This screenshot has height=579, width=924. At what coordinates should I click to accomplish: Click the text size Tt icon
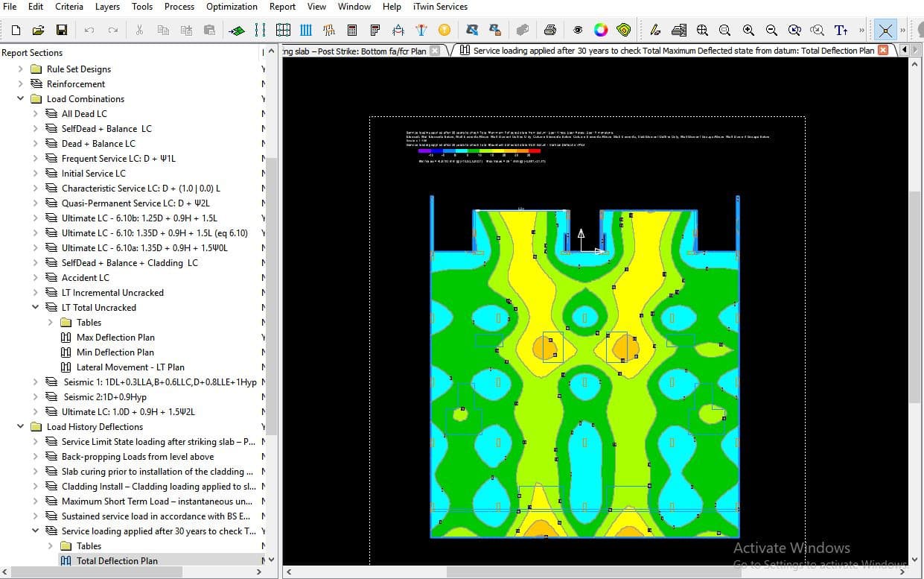[x=841, y=31]
